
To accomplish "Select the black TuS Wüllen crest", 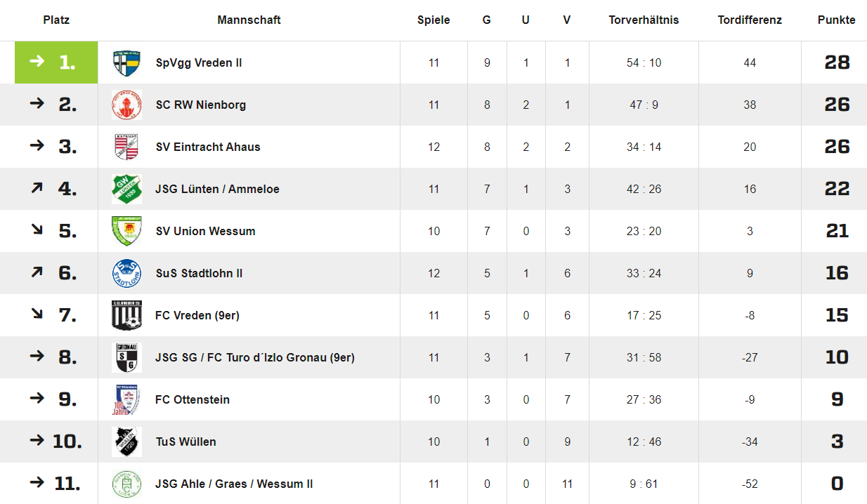I will (x=126, y=442).
